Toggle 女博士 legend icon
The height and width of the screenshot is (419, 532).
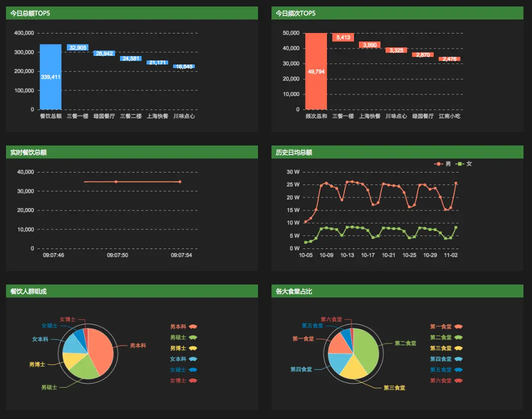pyautogui.click(x=192, y=380)
